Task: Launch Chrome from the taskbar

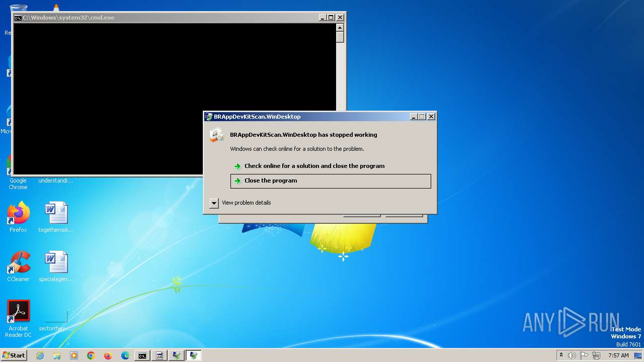Action: 91,355
